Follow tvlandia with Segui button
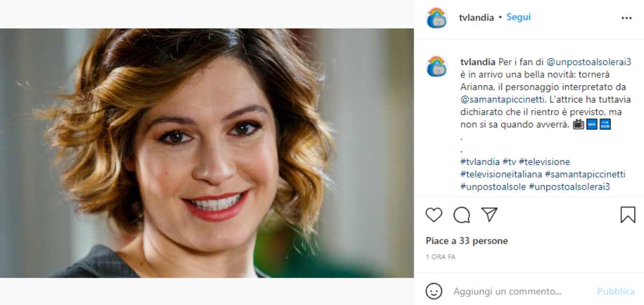Screen dimensions: 644x305 (518, 17)
